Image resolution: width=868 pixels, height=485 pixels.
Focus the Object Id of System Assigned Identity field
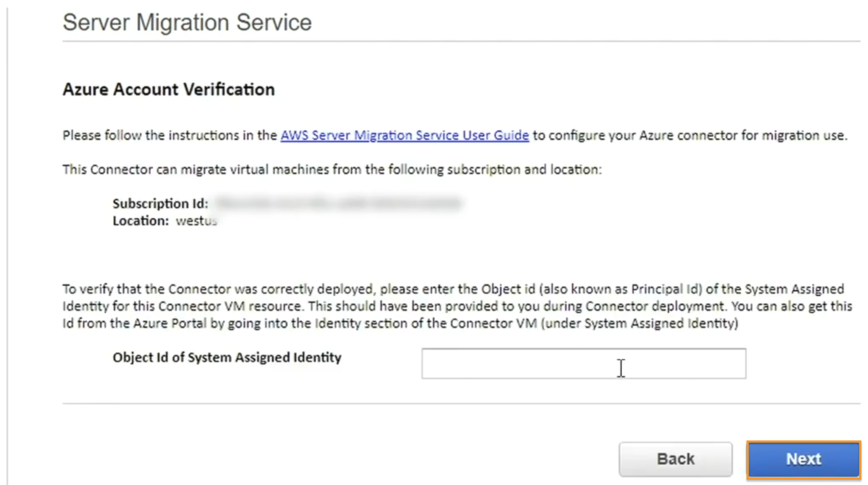(x=584, y=363)
